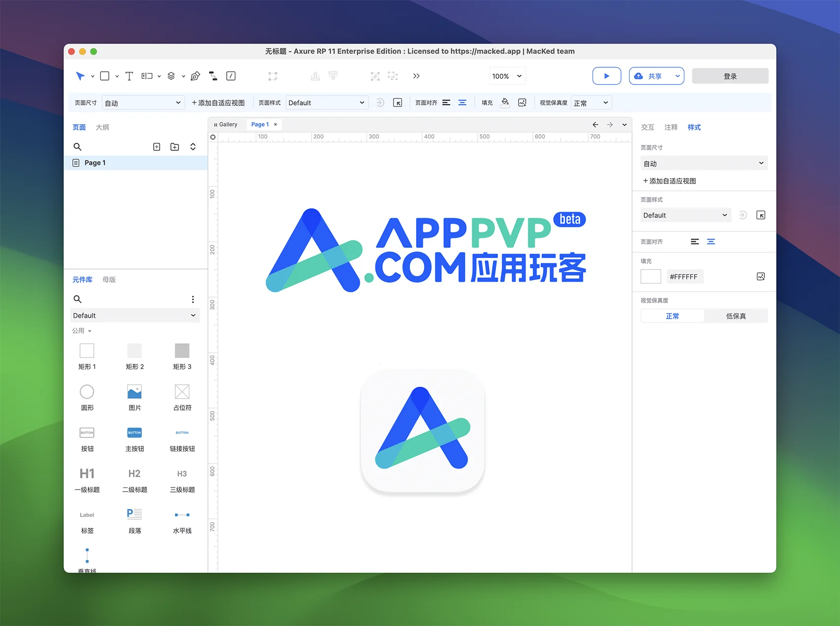The height and width of the screenshot is (626, 840).
Task: Select the Text tool
Action: tap(129, 76)
